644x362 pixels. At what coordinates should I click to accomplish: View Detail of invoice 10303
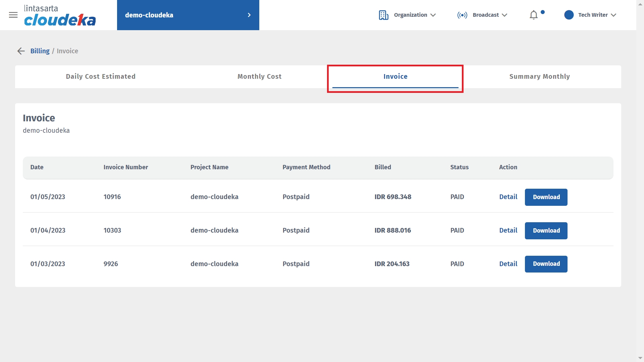click(508, 231)
